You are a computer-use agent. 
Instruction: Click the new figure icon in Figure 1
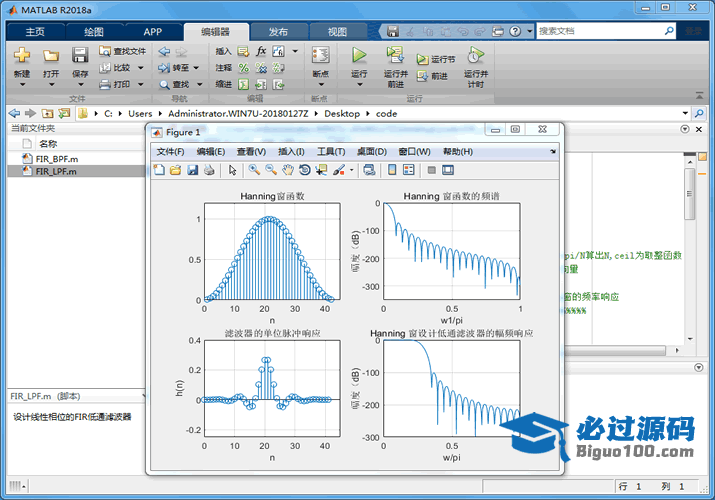point(159,170)
